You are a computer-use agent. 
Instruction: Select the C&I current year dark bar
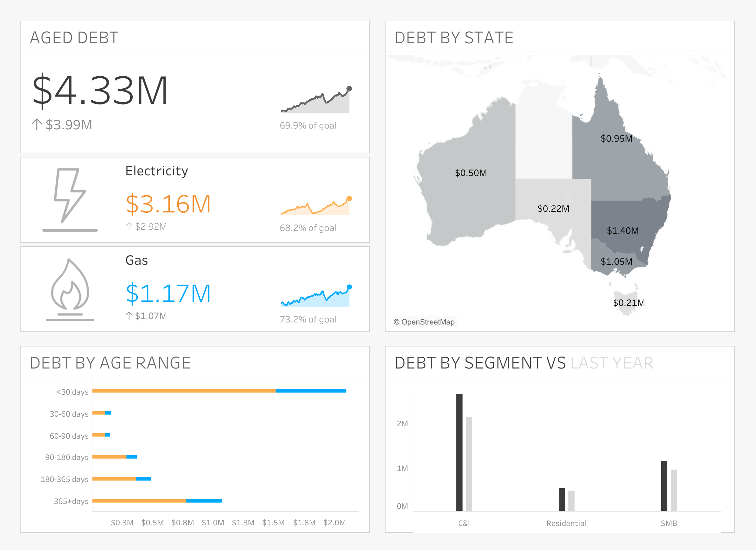click(x=459, y=452)
